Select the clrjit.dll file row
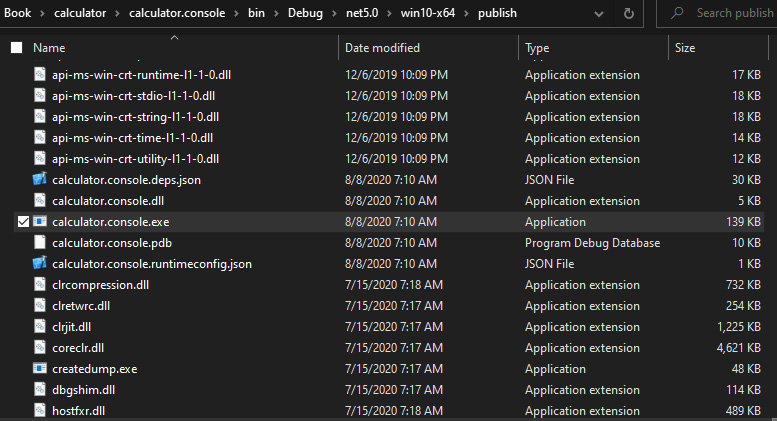This screenshot has width=777, height=421. [389, 327]
